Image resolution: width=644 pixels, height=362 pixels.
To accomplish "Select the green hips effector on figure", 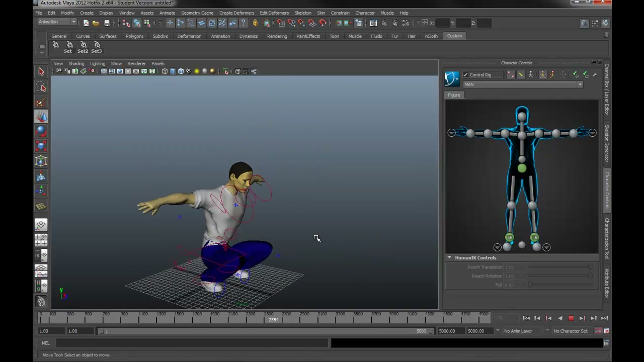I will click(x=522, y=168).
